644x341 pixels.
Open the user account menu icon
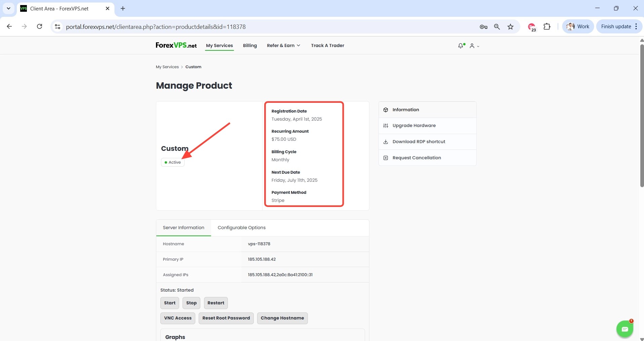tap(472, 46)
